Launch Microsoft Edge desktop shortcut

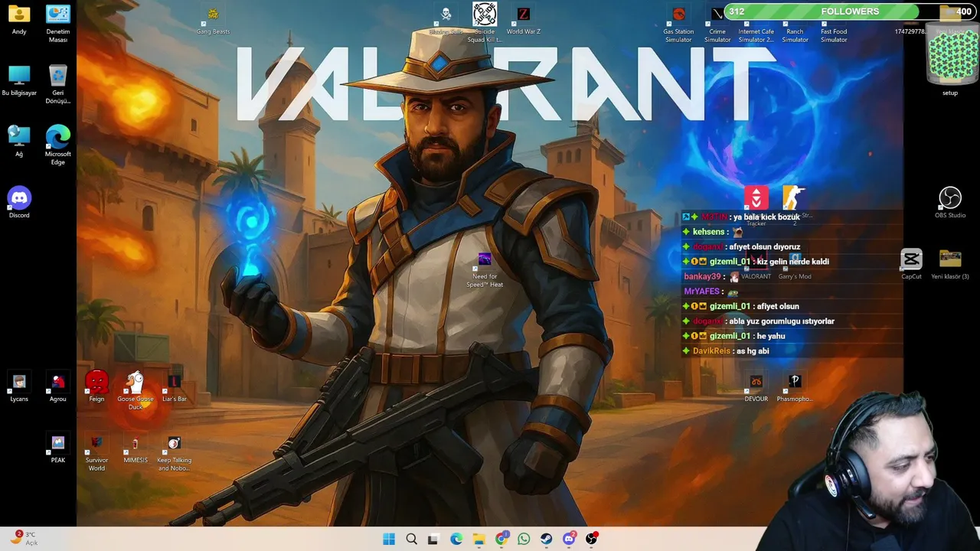click(57, 136)
